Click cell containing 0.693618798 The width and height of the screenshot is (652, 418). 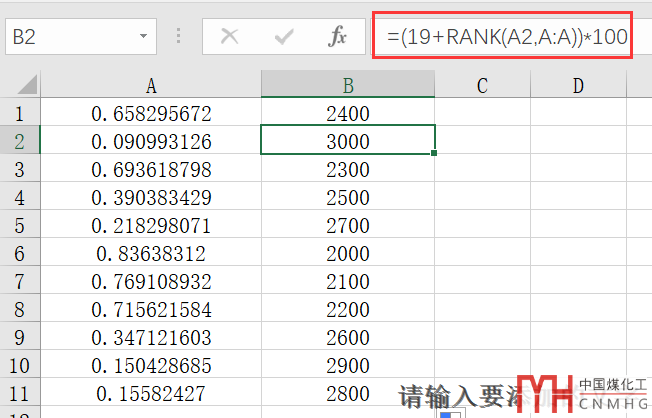coord(151,168)
